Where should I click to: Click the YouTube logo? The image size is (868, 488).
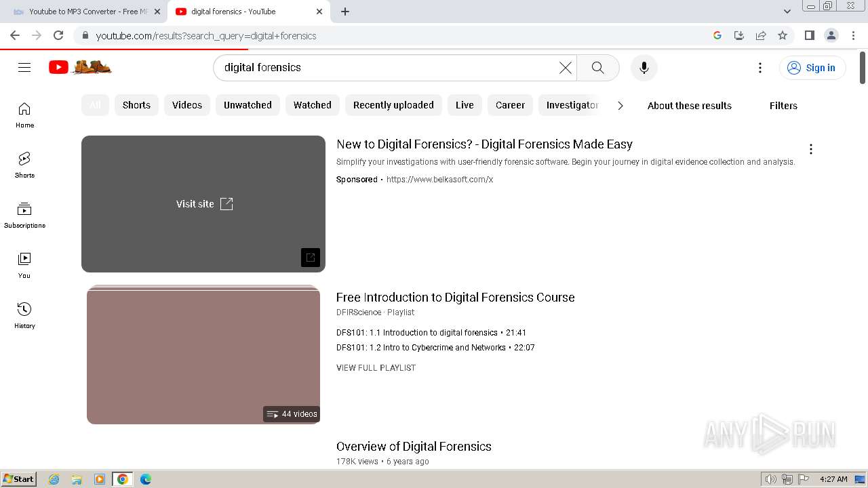tap(80, 67)
